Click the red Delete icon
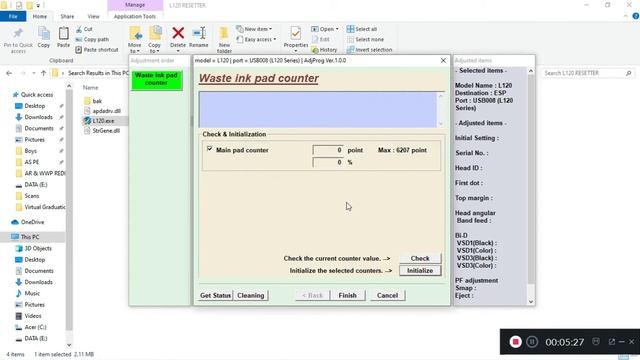 [178, 33]
